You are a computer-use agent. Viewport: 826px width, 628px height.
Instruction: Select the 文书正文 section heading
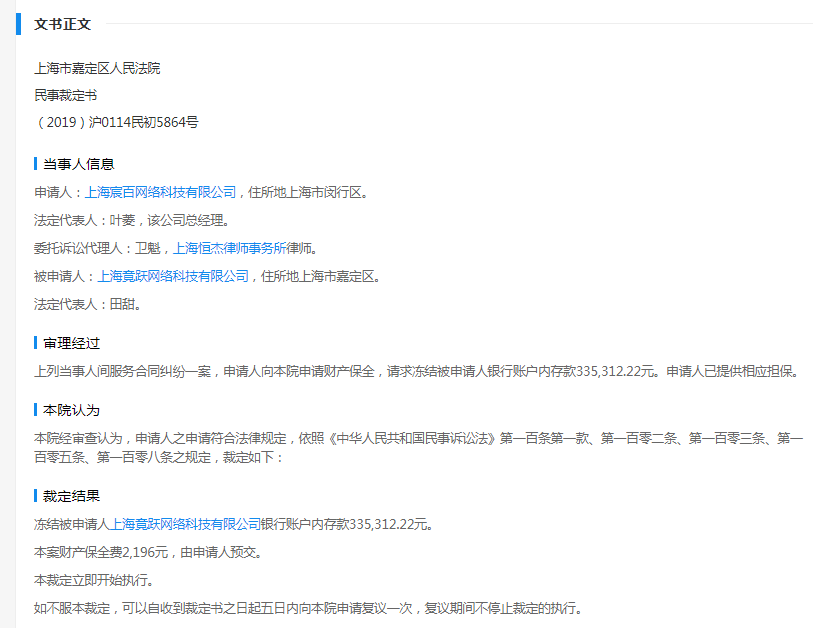[62, 24]
